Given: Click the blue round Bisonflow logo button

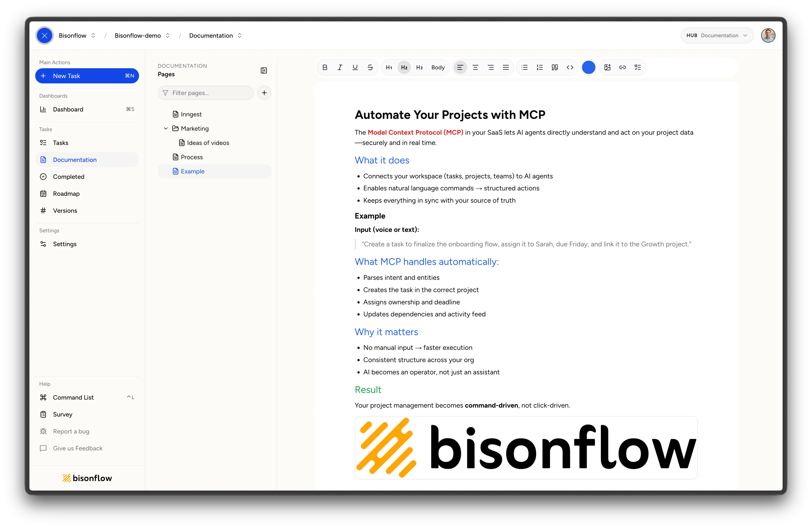Looking at the screenshot, I should [44, 35].
